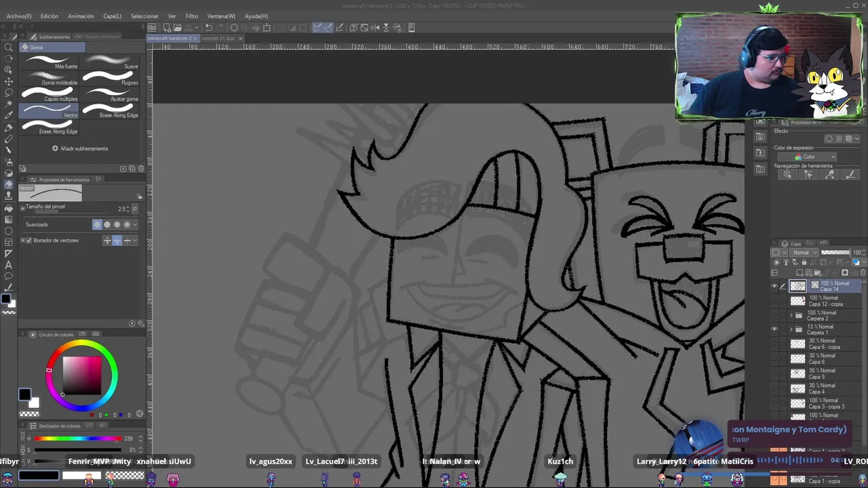This screenshot has height=488, width=868.
Task: Show Capa 12 - copia layer
Action: click(774, 300)
